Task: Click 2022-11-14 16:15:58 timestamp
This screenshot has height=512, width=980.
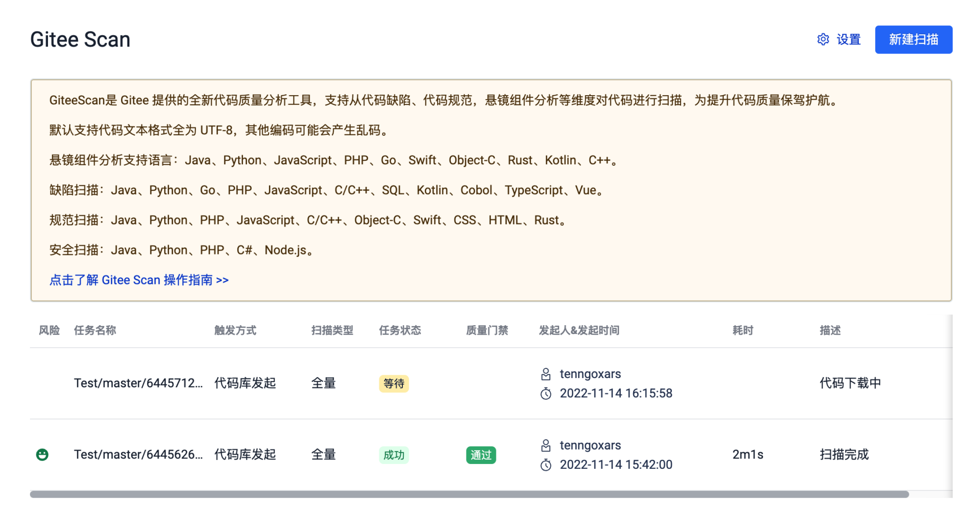Action: coord(616,393)
